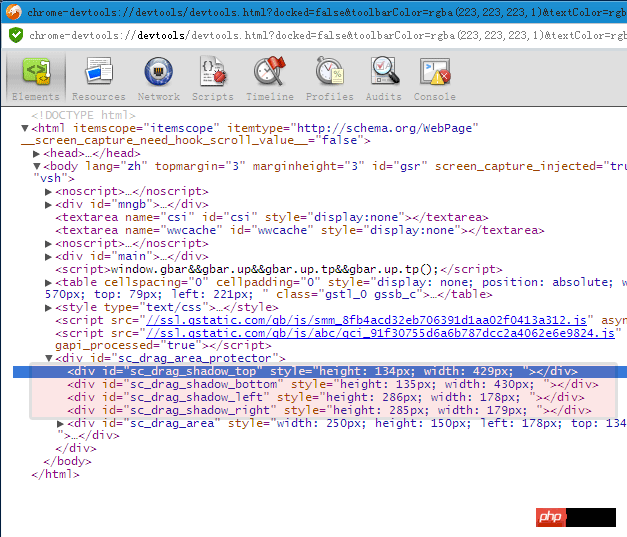Open the Profiles panel icon

[x=329, y=71]
